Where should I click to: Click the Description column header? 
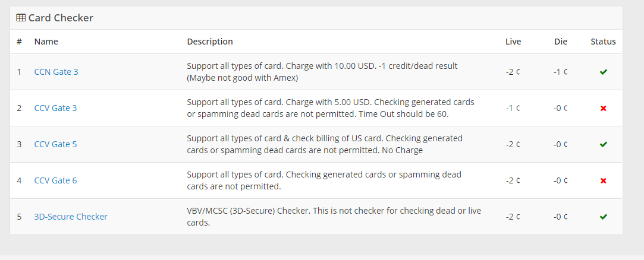(210, 42)
